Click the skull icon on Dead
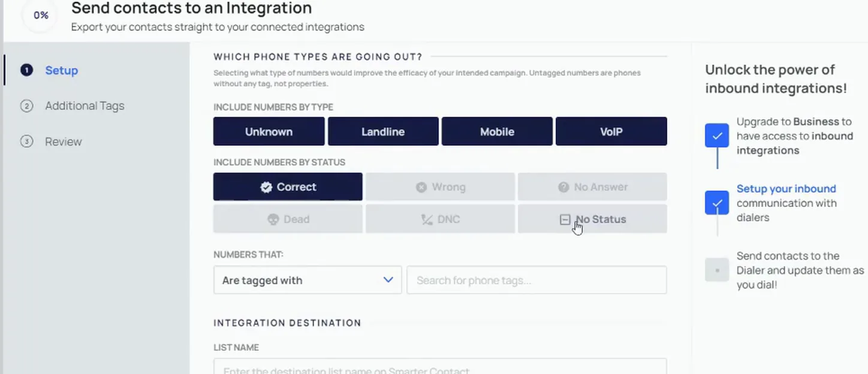The width and height of the screenshot is (868, 374). 273,219
